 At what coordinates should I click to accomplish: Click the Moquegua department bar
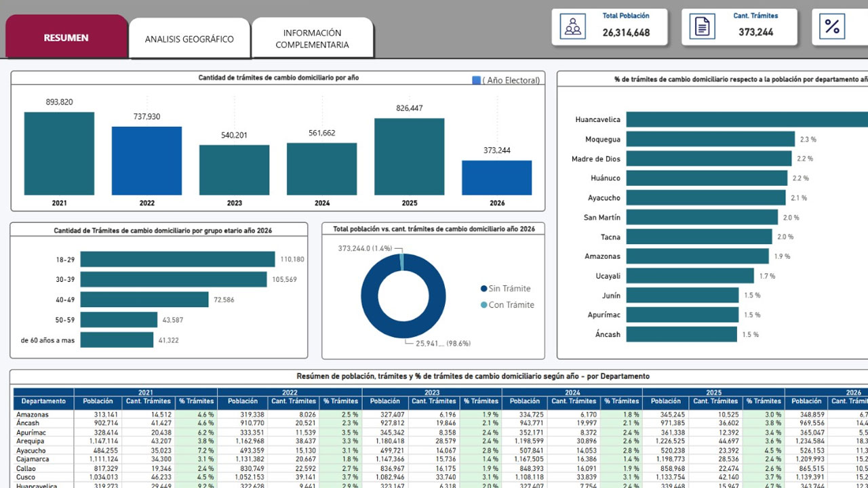710,139
